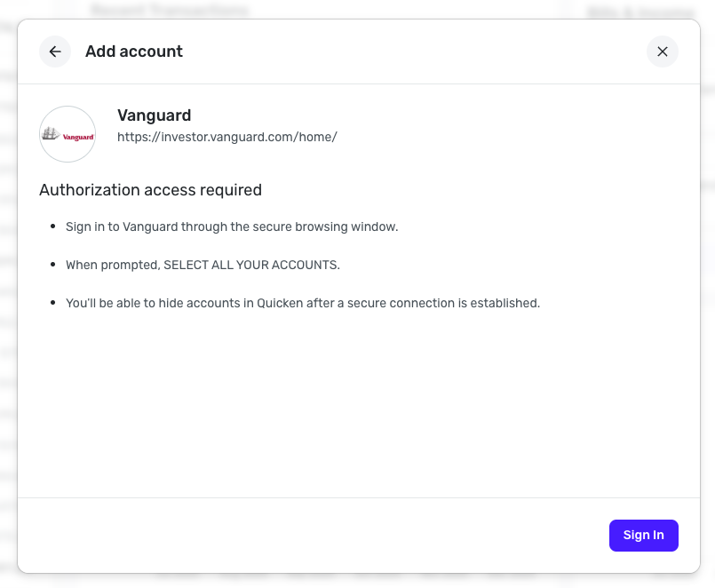The height and width of the screenshot is (588, 715).
Task: Click the third bullet point marker
Action: tap(52, 303)
